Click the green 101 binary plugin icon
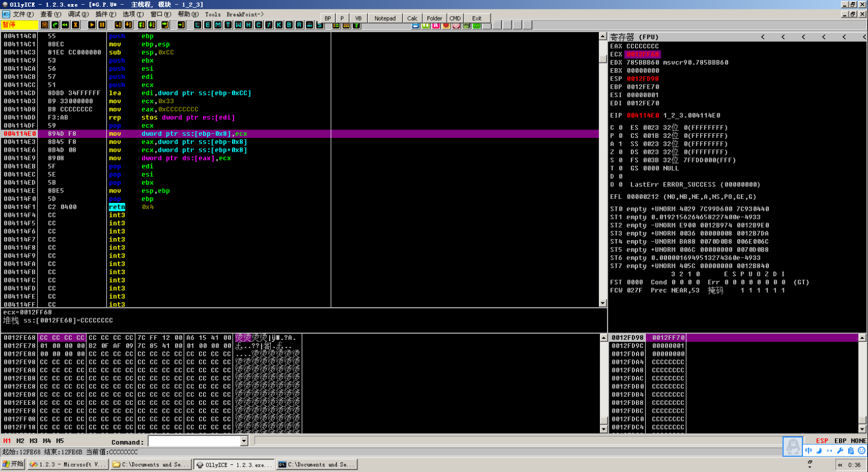This screenshot has height=472, width=868. tap(467, 25)
